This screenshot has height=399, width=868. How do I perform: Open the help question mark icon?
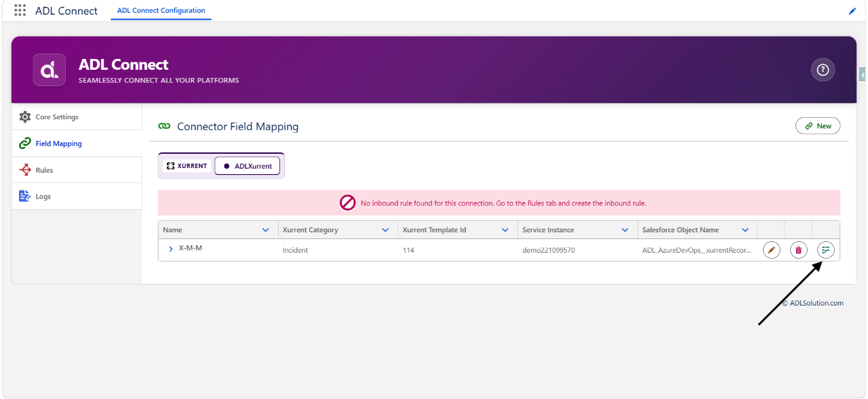[x=823, y=70]
